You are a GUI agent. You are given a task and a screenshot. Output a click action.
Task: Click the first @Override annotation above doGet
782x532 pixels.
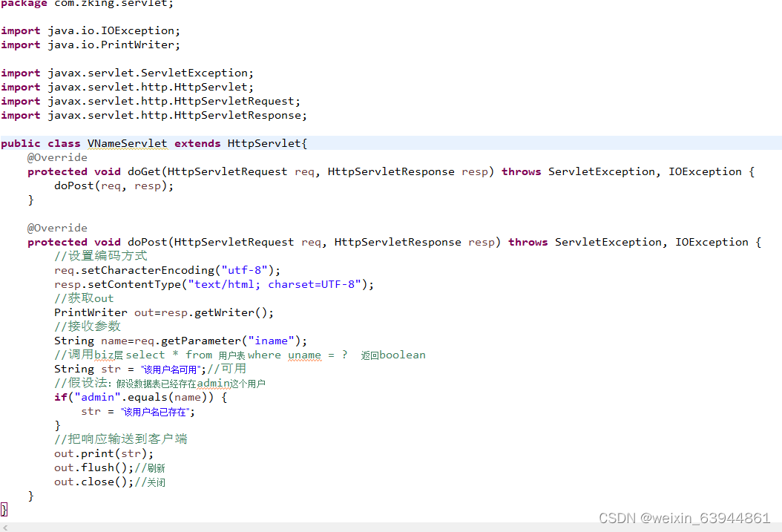coord(57,157)
